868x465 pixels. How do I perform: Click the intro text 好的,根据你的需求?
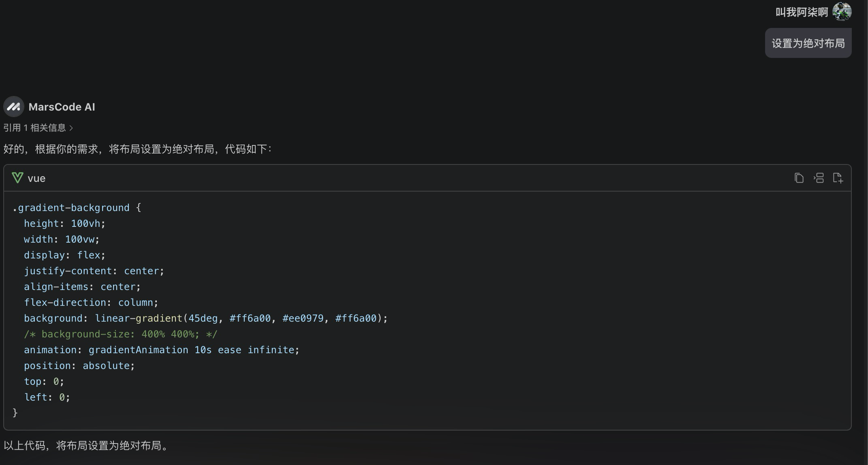click(137, 149)
